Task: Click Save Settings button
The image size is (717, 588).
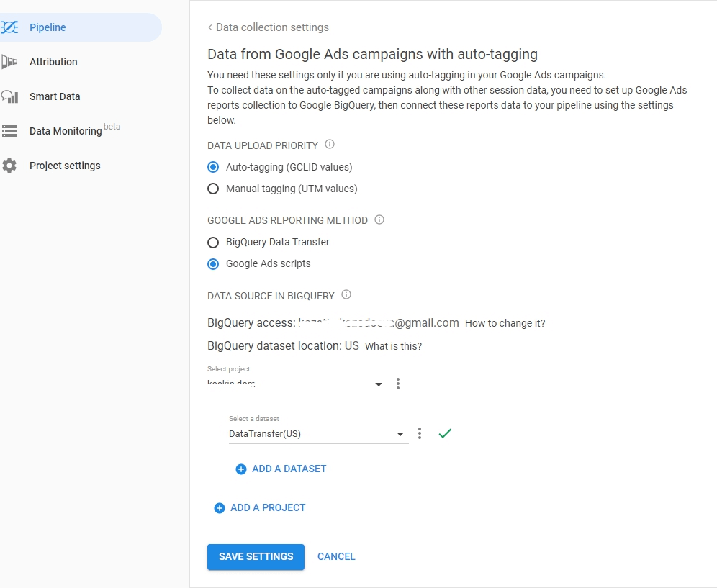Action: (256, 556)
